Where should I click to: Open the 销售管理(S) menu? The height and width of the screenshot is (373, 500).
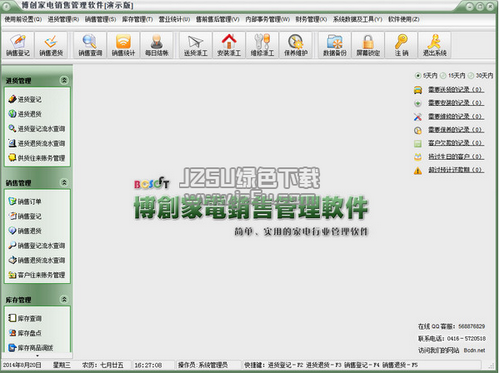[x=100, y=19]
